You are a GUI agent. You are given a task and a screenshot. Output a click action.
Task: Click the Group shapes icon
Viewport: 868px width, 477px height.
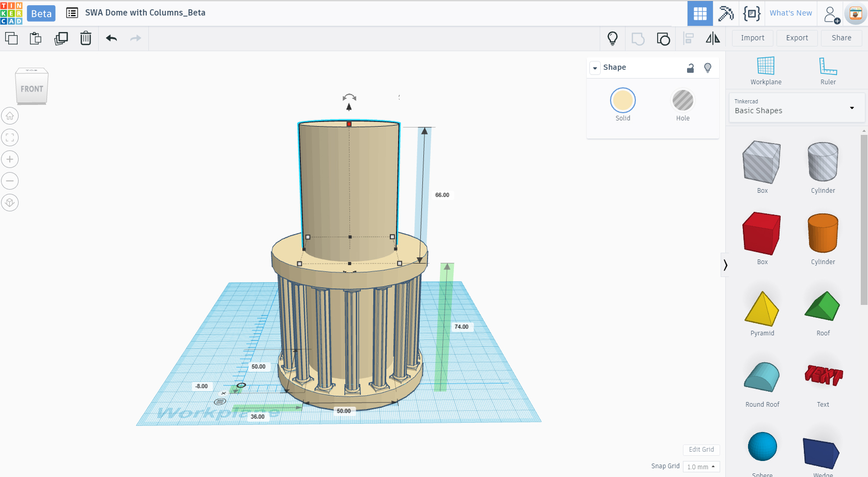point(638,39)
